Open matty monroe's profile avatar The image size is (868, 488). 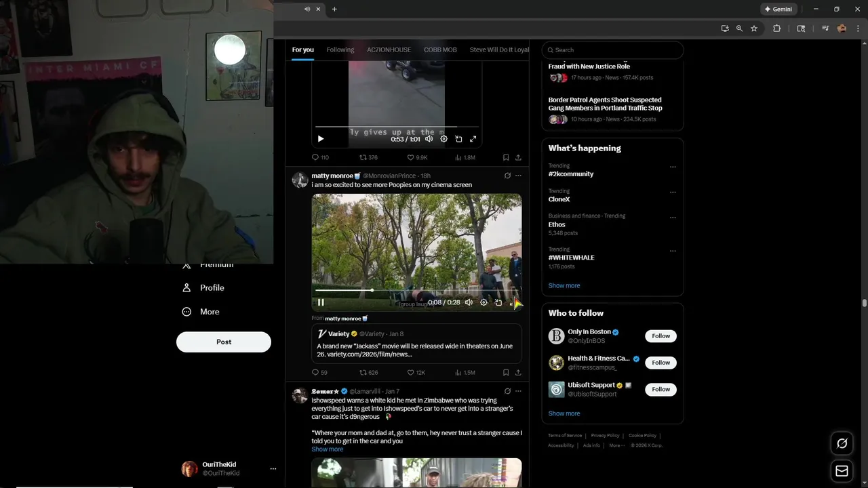tap(300, 180)
